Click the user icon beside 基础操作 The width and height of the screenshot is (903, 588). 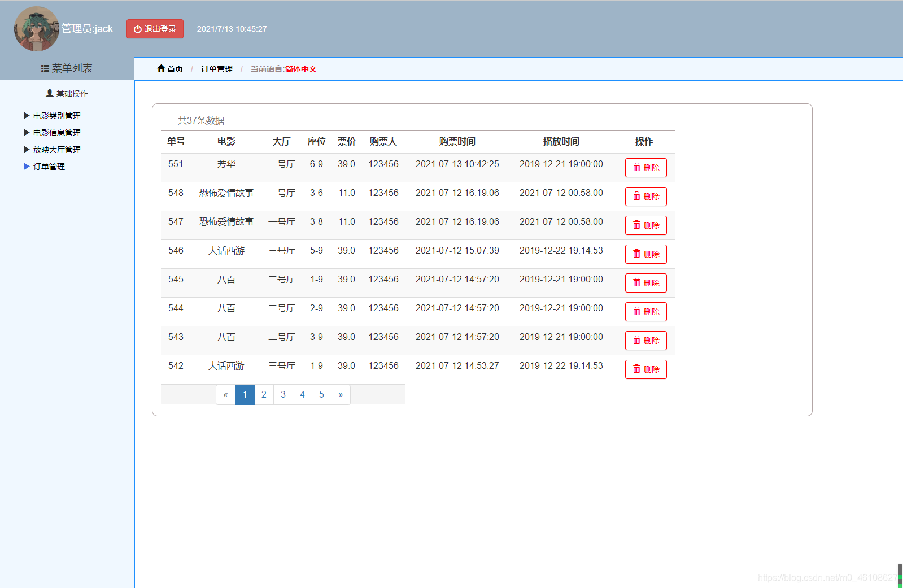coord(50,93)
